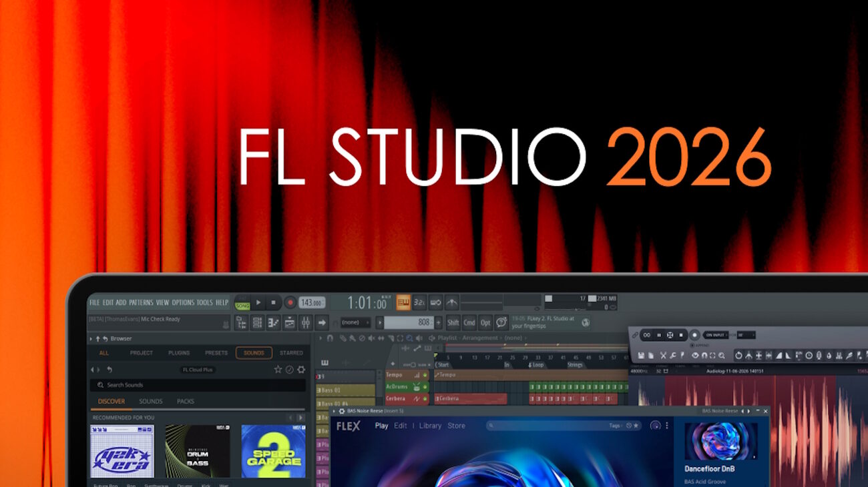This screenshot has height=487, width=868.
Task: Click the checkmark circle icon in the browser
Action: [x=290, y=370]
